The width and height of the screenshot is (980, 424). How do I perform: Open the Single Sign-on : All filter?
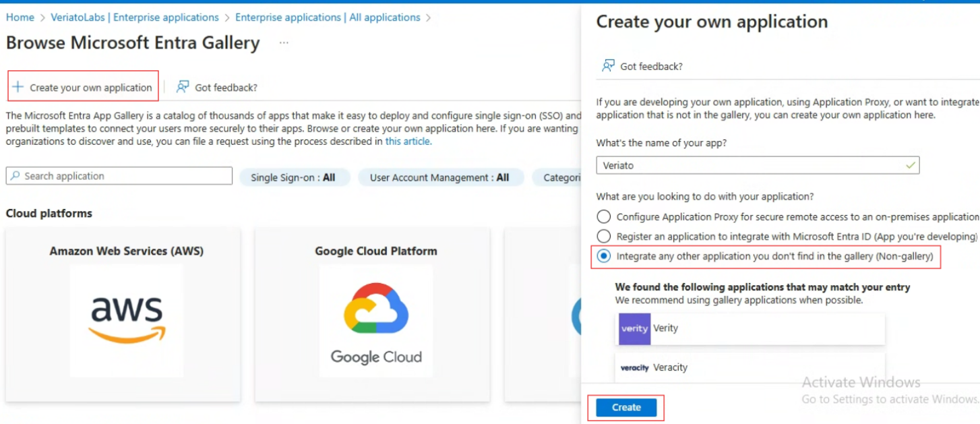point(293,178)
